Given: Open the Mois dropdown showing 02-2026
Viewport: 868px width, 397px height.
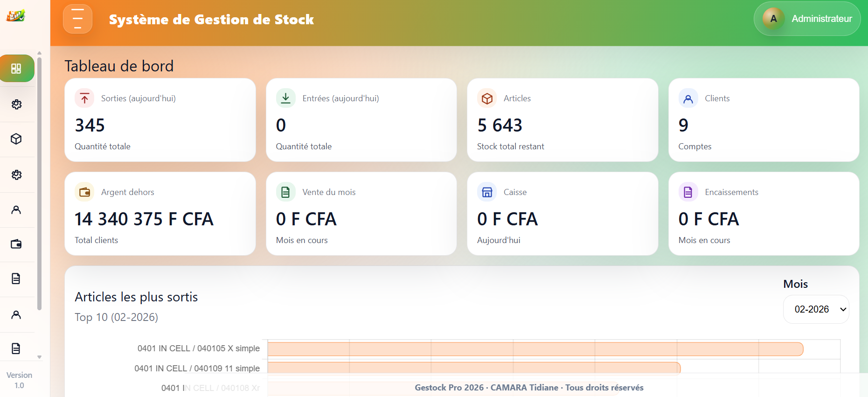Looking at the screenshot, I should tap(816, 309).
